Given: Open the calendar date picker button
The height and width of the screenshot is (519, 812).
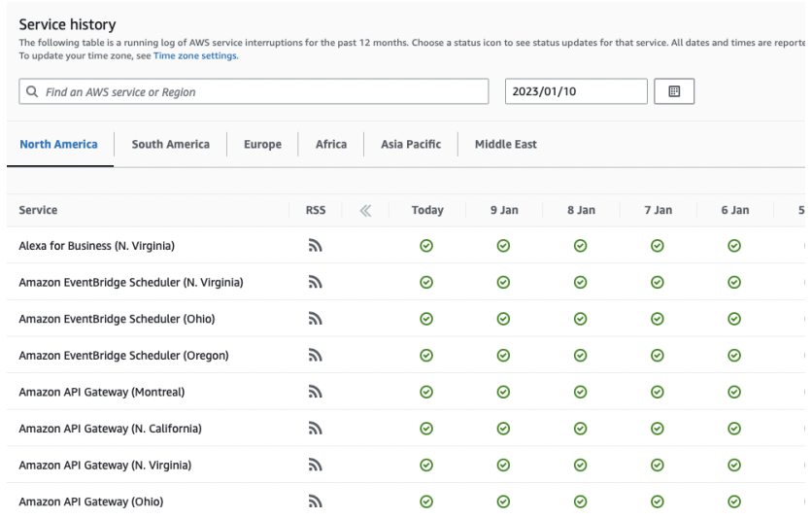Looking at the screenshot, I should pyautogui.click(x=674, y=91).
